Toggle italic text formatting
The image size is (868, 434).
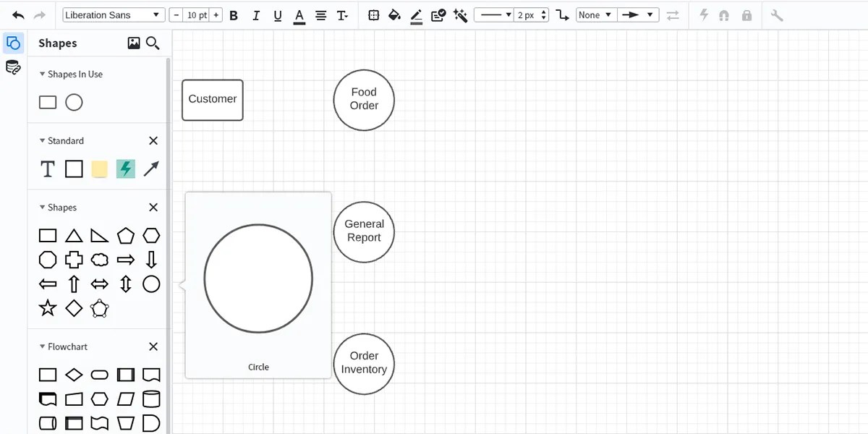click(x=255, y=14)
